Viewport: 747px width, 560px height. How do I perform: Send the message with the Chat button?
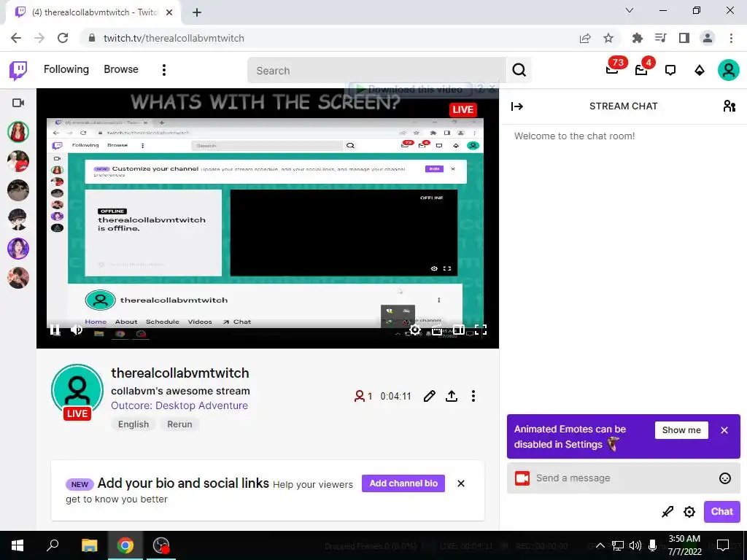pyautogui.click(x=721, y=511)
